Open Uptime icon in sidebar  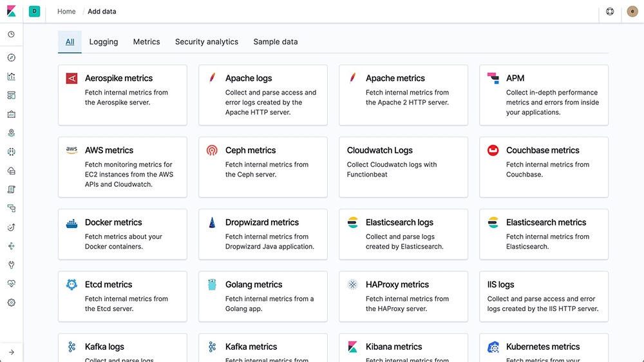pyautogui.click(x=12, y=227)
